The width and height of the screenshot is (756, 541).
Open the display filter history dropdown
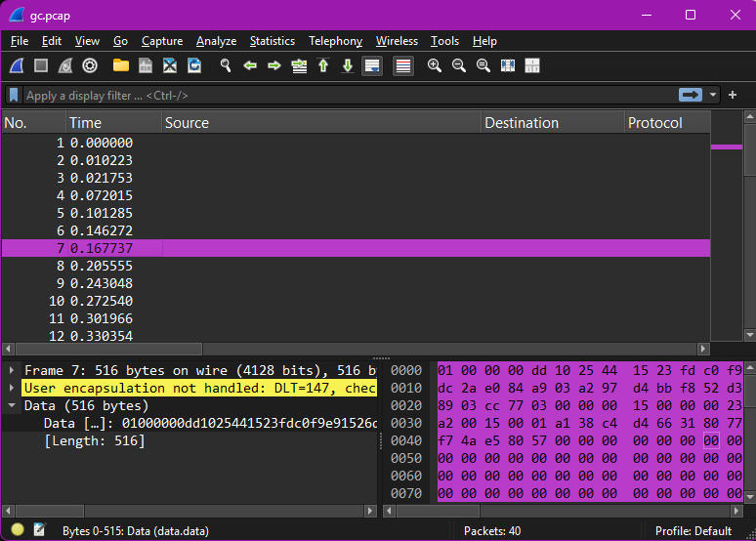pos(713,95)
